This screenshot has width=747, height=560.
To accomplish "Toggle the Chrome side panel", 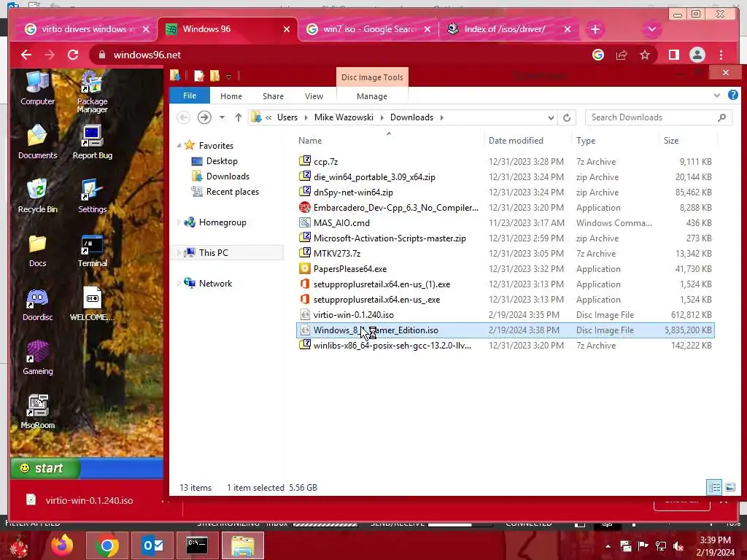I will pos(673,55).
